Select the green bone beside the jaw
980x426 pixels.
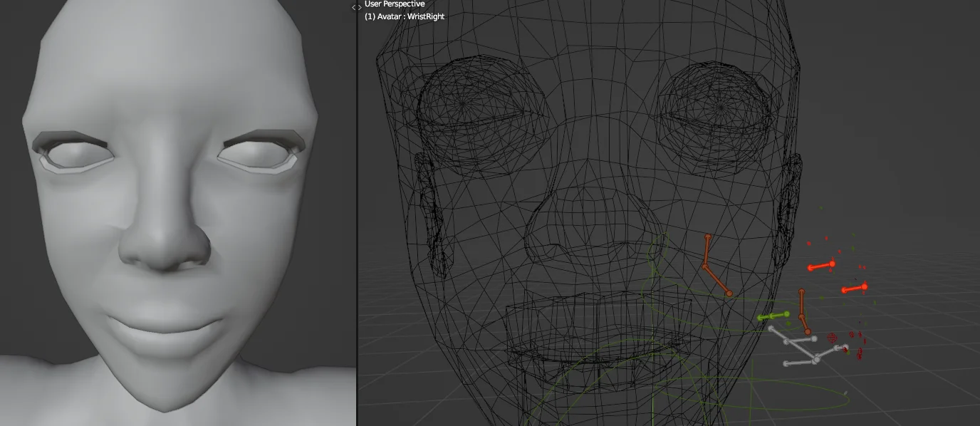tap(773, 316)
